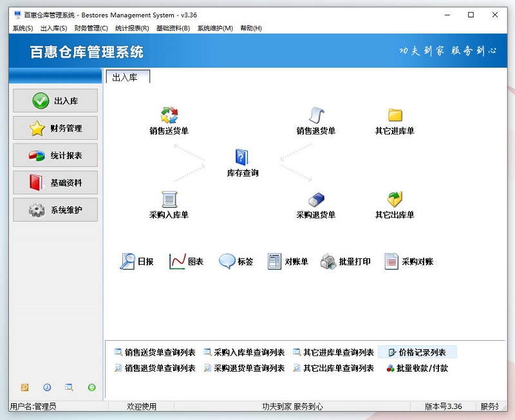Click the green back arrow icon

coord(92,387)
